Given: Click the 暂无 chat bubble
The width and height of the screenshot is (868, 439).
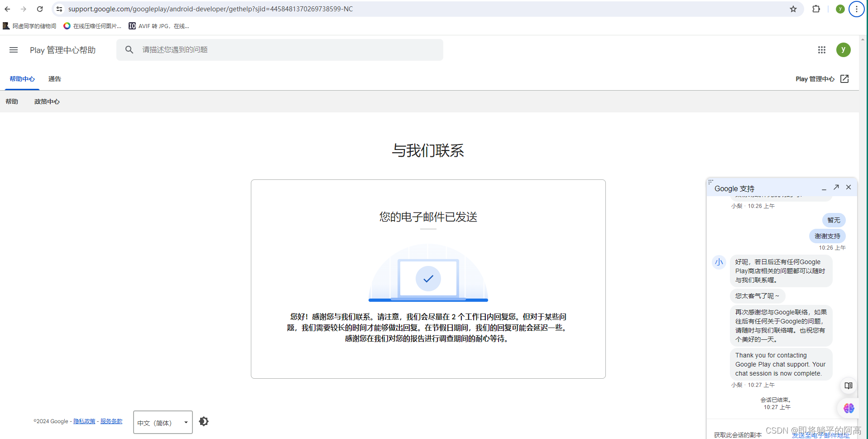Looking at the screenshot, I should coord(834,220).
